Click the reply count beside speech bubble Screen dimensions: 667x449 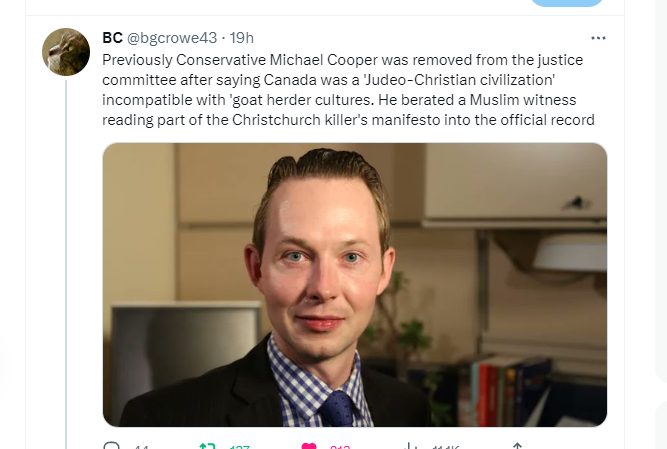(x=141, y=447)
